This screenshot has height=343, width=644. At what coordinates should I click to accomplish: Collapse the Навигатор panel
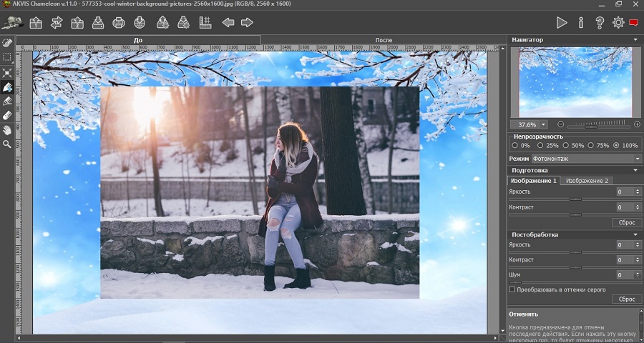coord(636,40)
